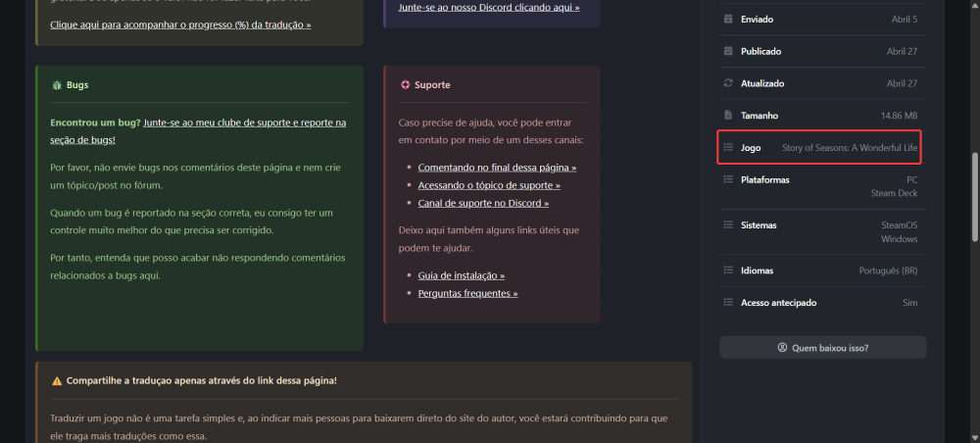Image resolution: width=980 pixels, height=443 pixels.
Task: Click the calendar icon next to Enviado
Action: click(727, 20)
